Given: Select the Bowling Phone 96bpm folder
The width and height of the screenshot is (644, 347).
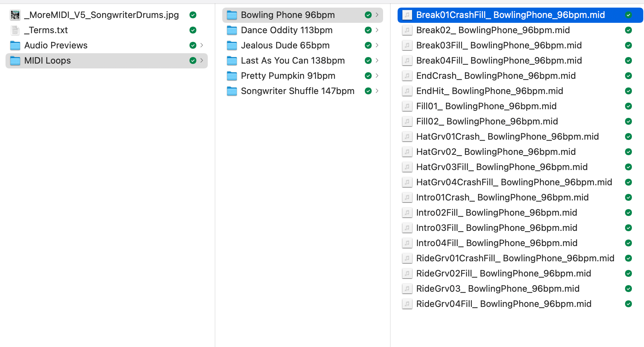Looking at the screenshot, I should (x=287, y=15).
